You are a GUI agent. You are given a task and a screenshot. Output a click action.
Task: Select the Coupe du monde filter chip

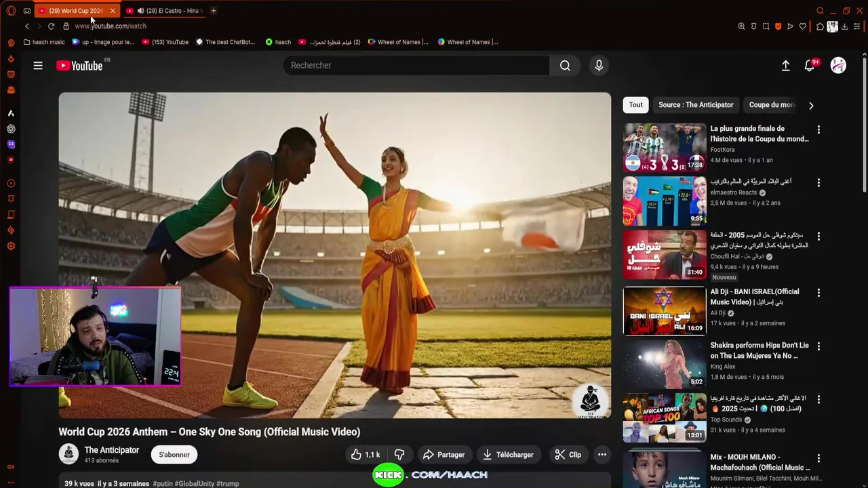click(x=772, y=105)
